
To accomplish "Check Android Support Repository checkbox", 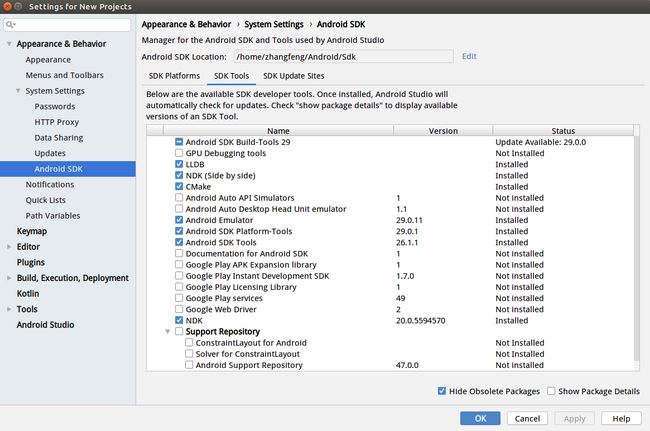I will pyautogui.click(x=189, y=365).
